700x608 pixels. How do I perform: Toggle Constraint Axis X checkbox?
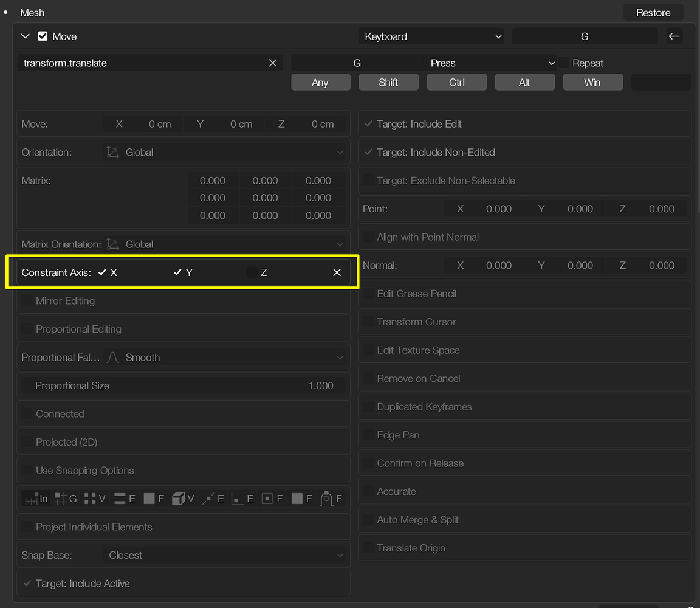(x=102, y=272)
